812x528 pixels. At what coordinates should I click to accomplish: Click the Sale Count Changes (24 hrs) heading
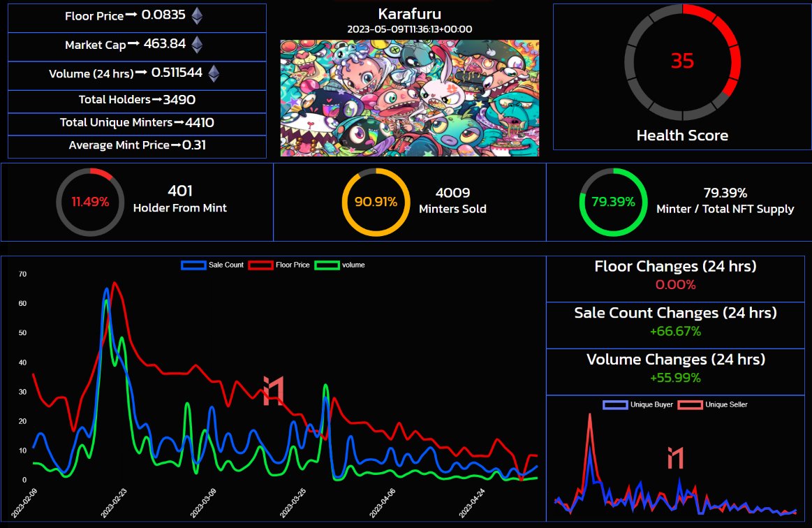click(675, 313)
